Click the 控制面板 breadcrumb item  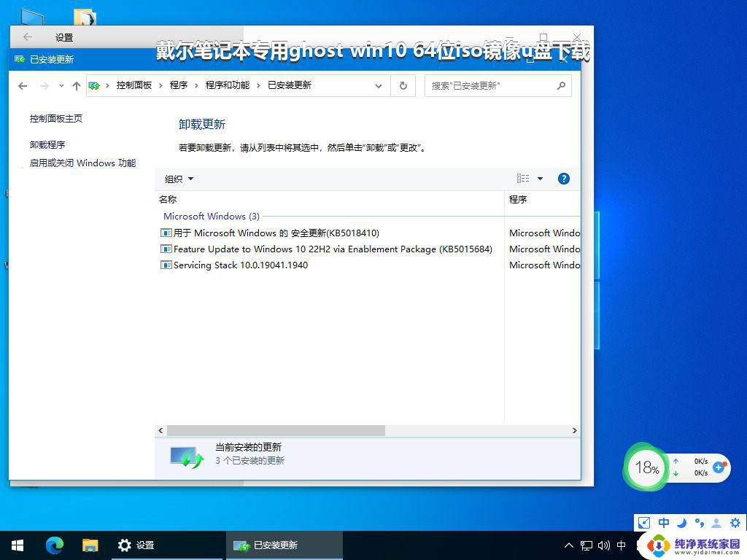[x=134, y=85]
